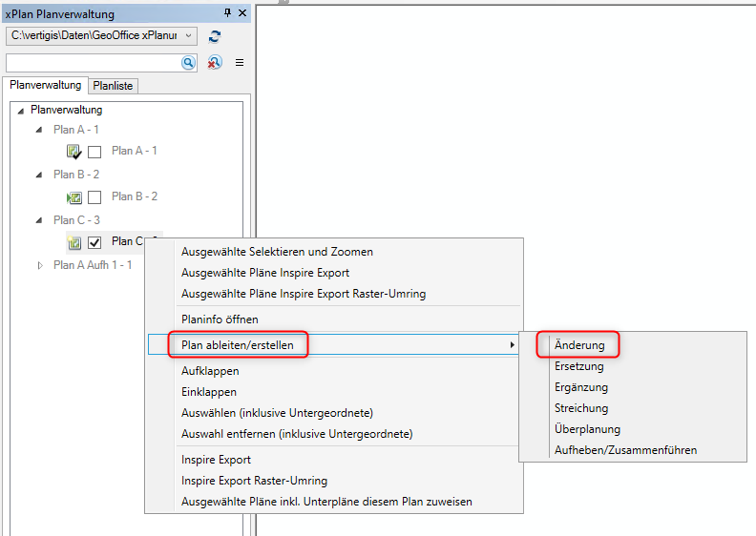Switch to the Planverwaltung tab
Image resolution: width=756 pixels, height=536 pixels.
click(x=45, y=85)
